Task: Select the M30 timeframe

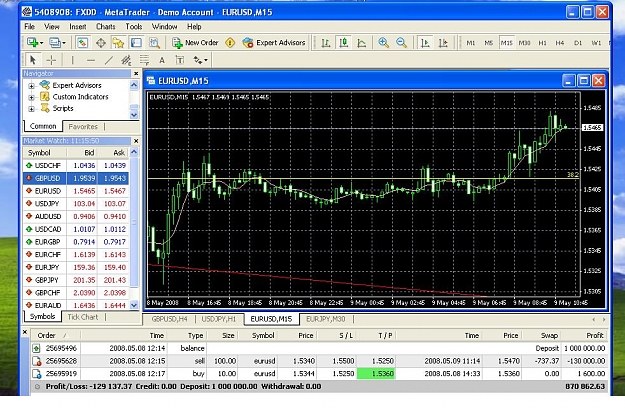Action: pyautogui.click(x=525, y=43)
